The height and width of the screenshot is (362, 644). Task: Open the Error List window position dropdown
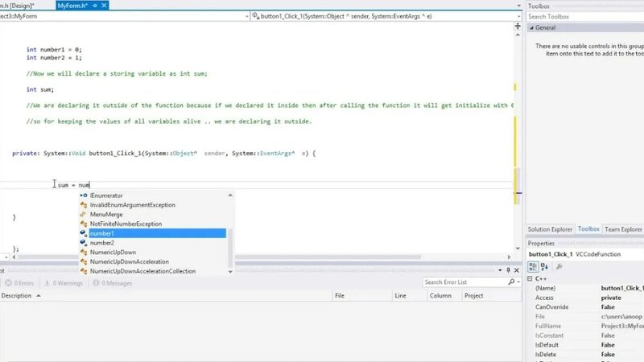(x=500, y=270)
